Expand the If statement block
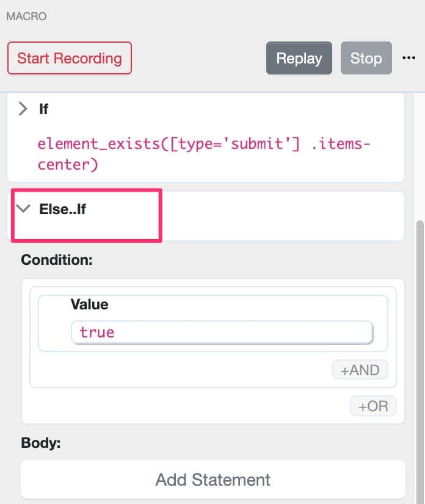 23,109
